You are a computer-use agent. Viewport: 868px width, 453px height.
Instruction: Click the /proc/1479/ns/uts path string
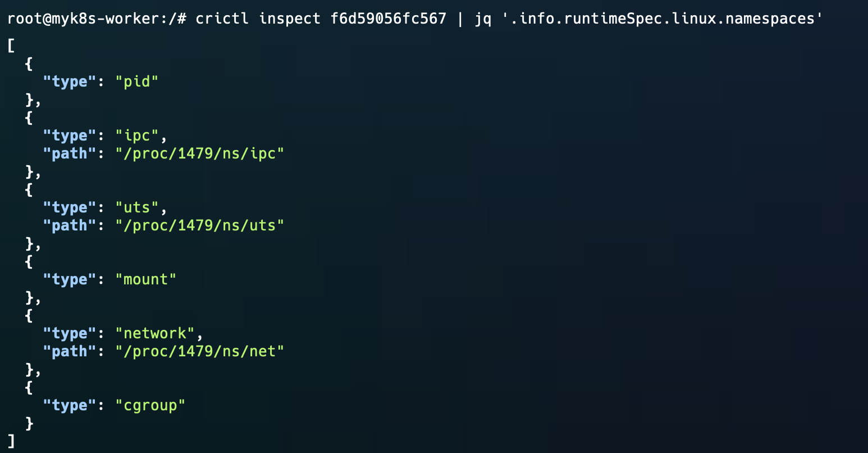click(200, 225)
